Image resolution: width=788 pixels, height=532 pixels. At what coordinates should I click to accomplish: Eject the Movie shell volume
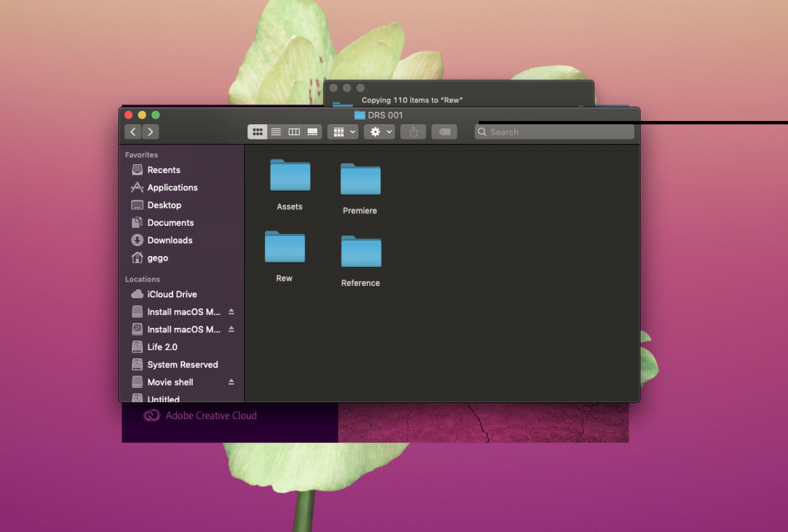pyautogui.click(x=231, y=382)
